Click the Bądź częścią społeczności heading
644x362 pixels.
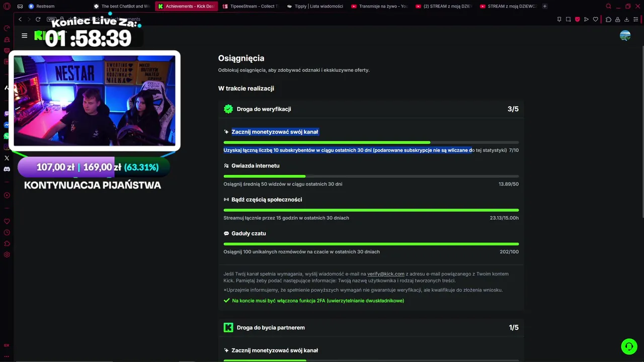click(x=267, y=200)
